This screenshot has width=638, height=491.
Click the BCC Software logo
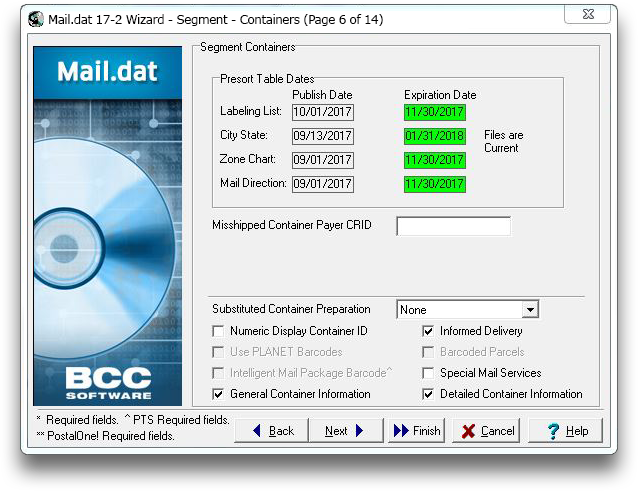(x=108, y=382)
